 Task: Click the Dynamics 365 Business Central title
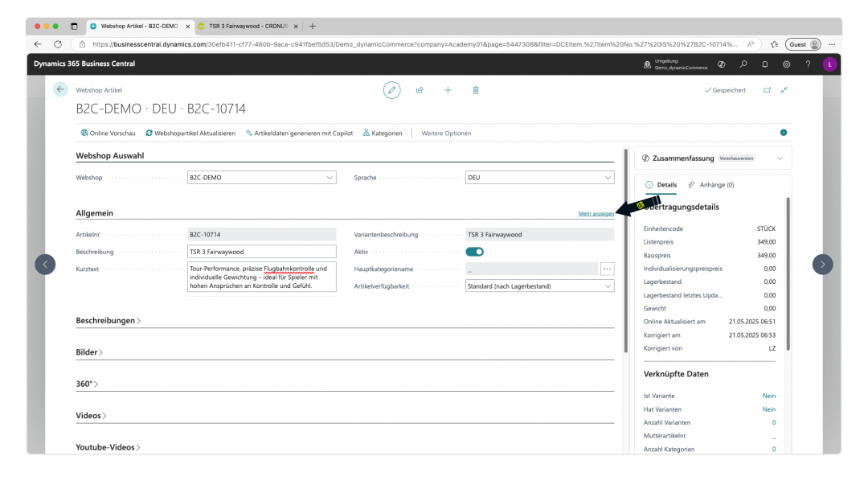pos(84,64)
